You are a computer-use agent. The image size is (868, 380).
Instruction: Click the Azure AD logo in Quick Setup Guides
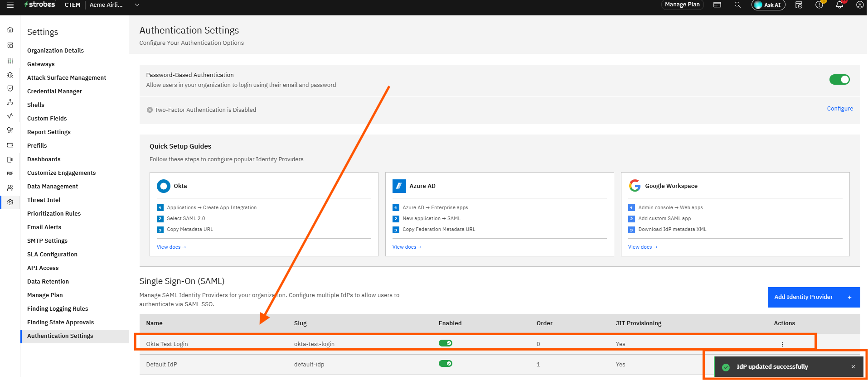click(x=399, y=186)
